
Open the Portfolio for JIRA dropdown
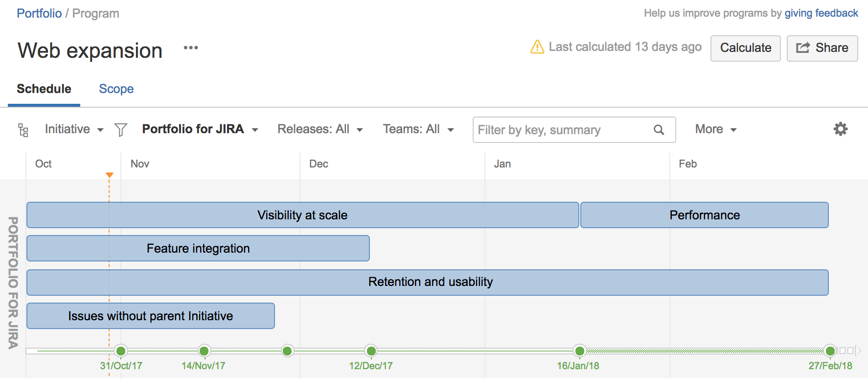point(200,129)
